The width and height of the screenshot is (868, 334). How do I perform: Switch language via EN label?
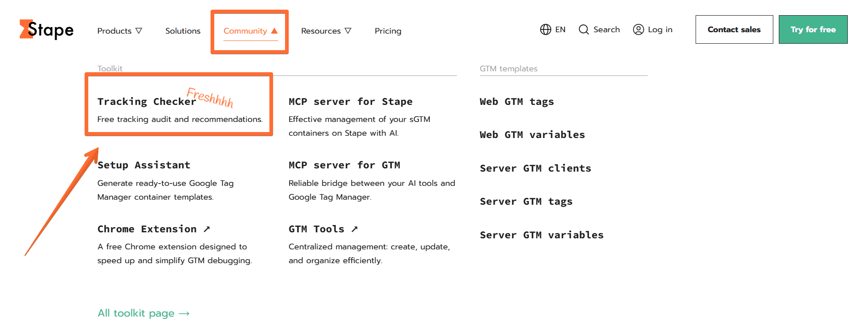[x=560, y=29]
